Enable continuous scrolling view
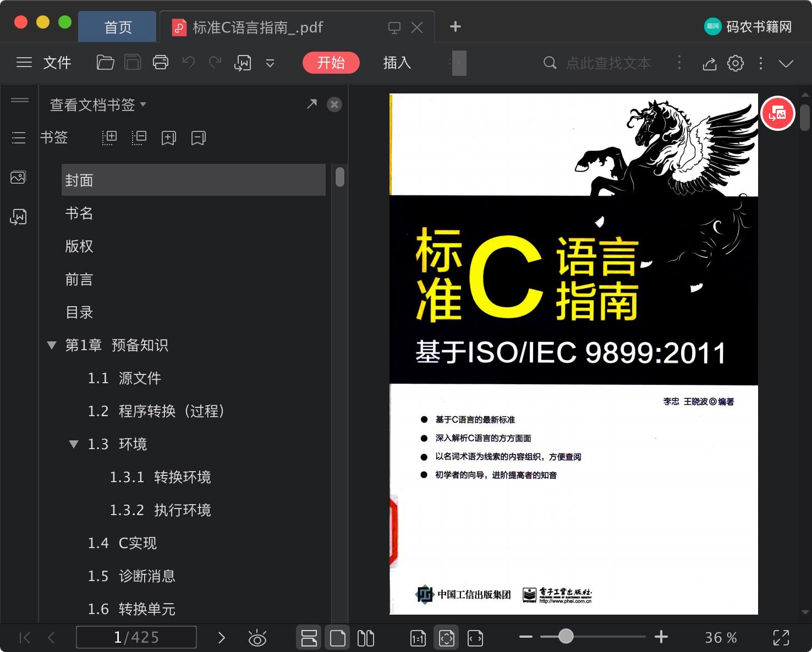 [x=309, y=638]
